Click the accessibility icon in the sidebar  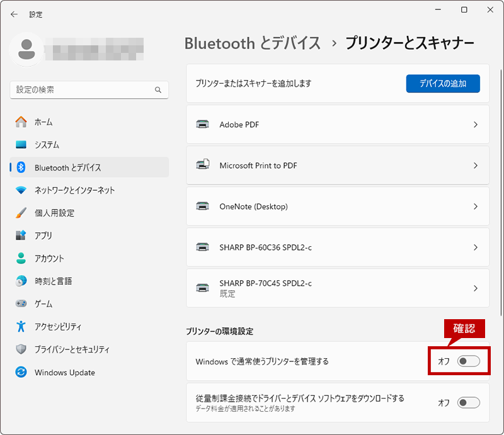[21, 326]
